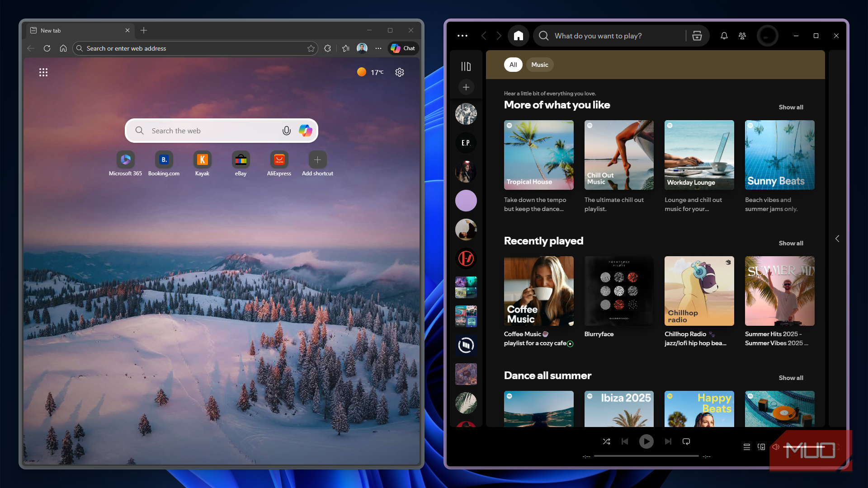Open a new Edge tab with plus button
Viewport: 868px width, 488px height.
coord(144,30)
